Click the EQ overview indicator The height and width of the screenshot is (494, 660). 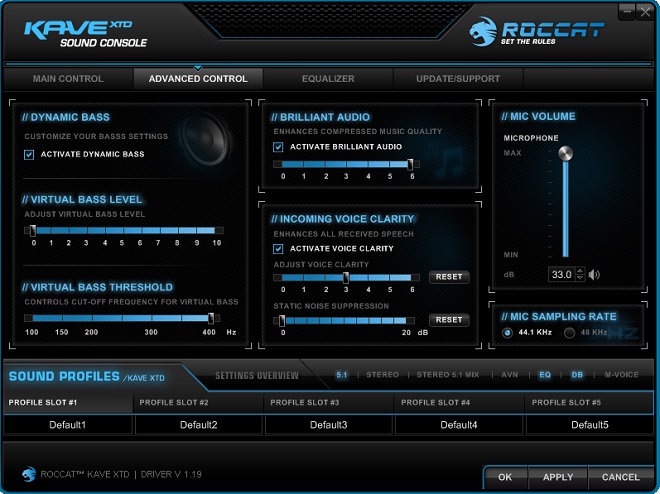pos(545,374)
